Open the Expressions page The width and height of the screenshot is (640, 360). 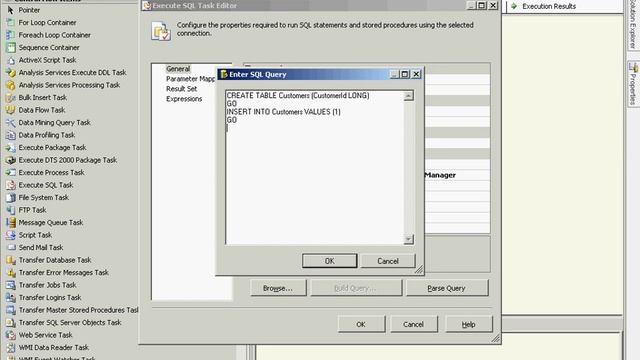[184, 99]
